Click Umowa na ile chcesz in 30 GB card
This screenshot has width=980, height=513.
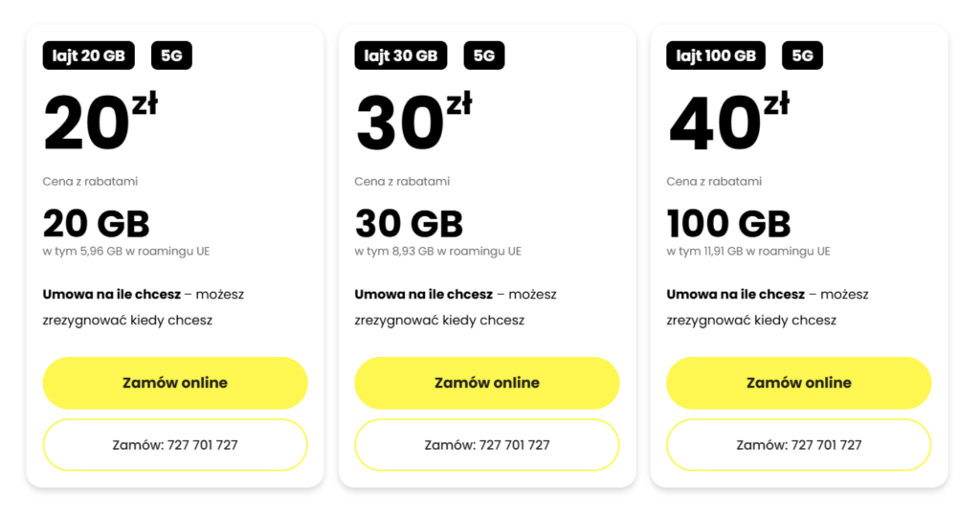point(424,294)
